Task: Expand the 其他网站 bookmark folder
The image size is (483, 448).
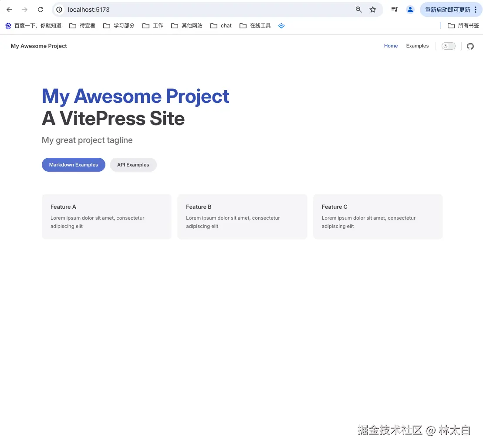Action: tap(187, 26)
